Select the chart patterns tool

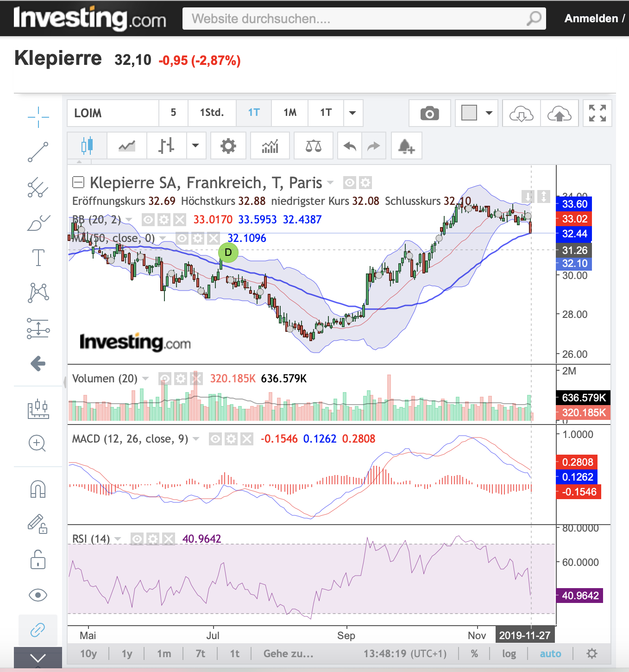tap(38, 293)
